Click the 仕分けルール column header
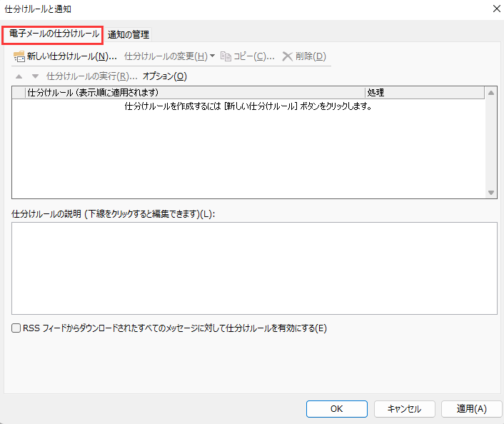 click(x=195, y=93)
